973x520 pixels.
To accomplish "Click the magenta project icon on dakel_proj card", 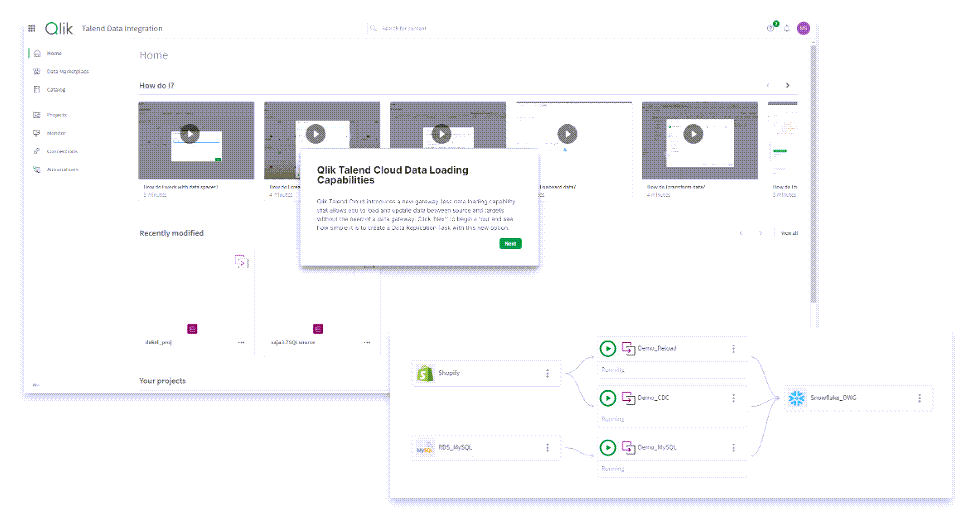I will pos(192,329).
